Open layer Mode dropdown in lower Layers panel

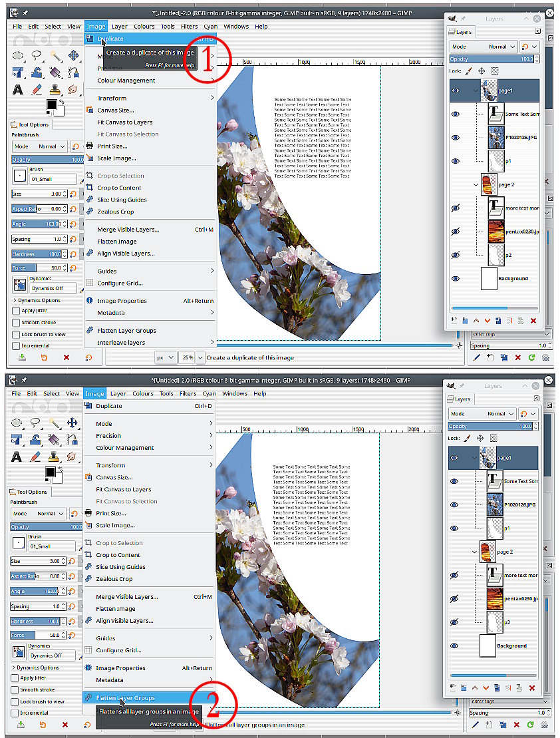click(482, 414)
